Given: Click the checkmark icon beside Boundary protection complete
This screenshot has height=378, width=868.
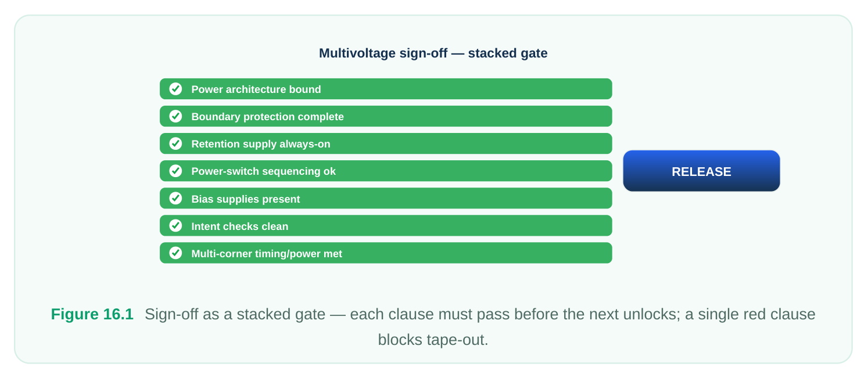Looking at the screenshot, I should (175, 116).
